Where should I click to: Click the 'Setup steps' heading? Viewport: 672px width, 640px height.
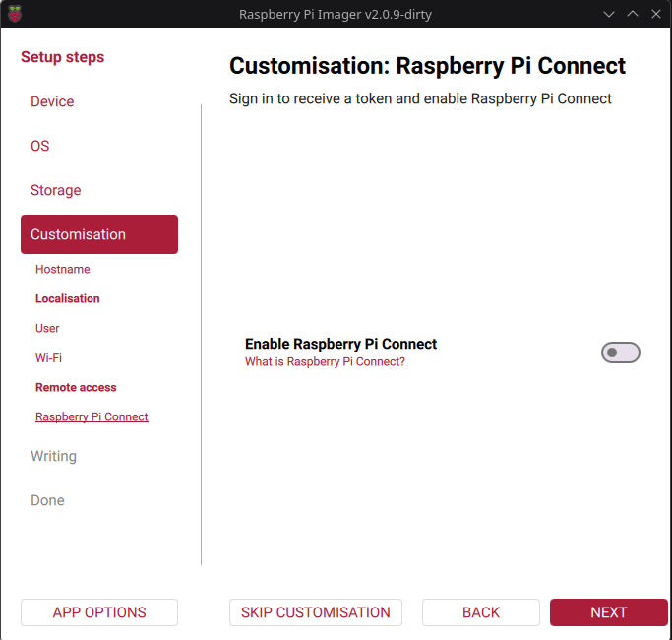(x=63, y=57)
